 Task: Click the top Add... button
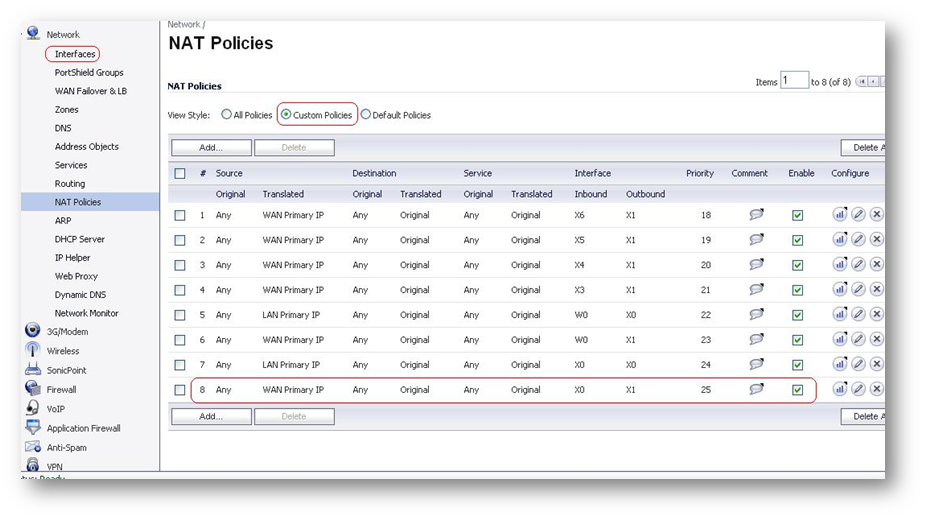(x=211, y=147)
